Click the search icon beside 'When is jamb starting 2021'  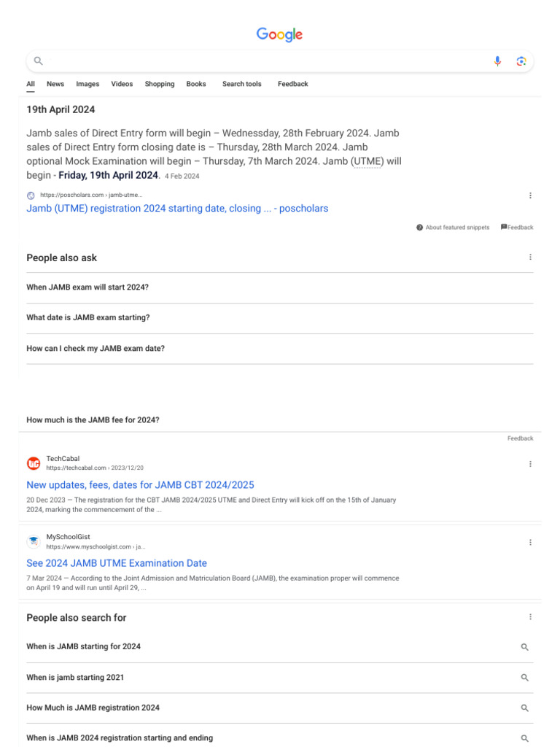524,678
